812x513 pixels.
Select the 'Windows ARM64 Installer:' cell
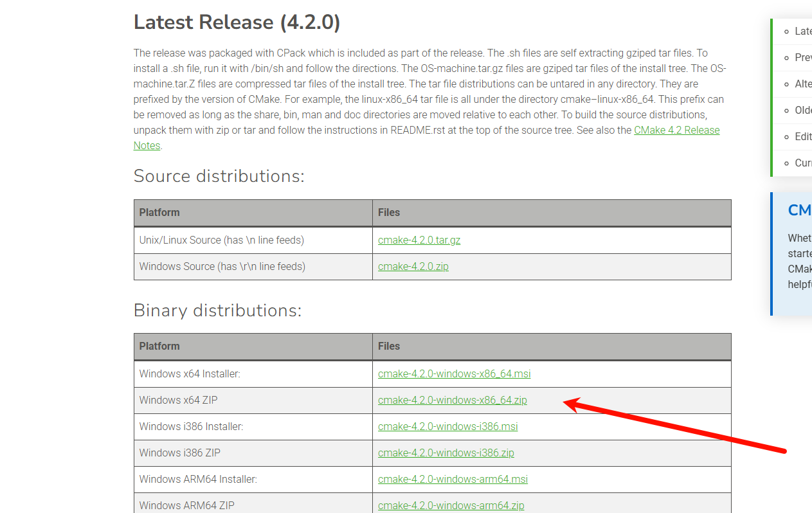253,479
